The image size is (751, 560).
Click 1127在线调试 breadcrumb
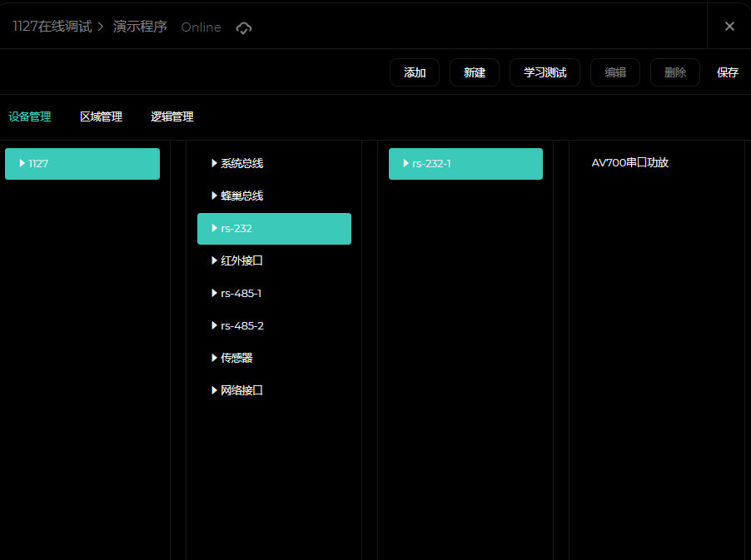pyautogui.click(x=52, y=27)
